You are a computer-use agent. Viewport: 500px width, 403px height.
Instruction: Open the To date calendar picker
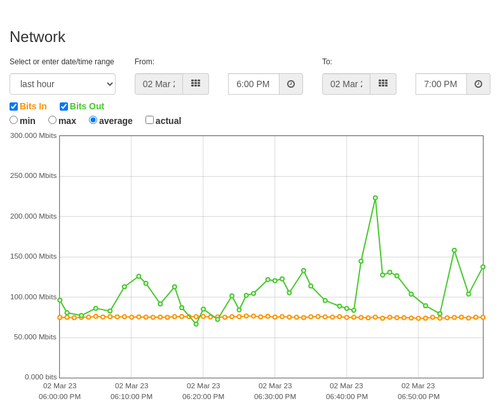point(383,84)
